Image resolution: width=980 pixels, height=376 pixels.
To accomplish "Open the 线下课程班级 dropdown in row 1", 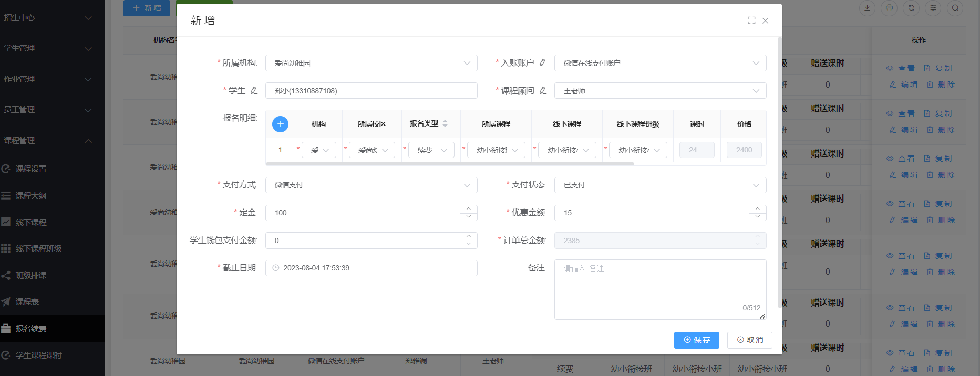I will click(x=638, y=150).
